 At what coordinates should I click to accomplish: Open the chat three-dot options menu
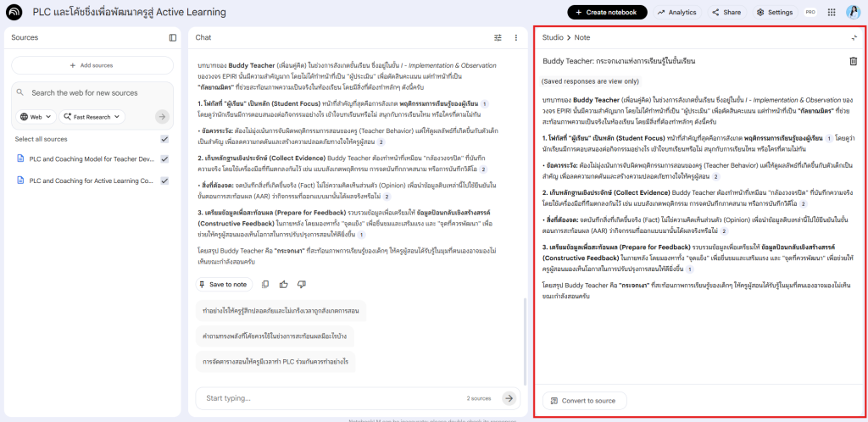pos(515,37)
